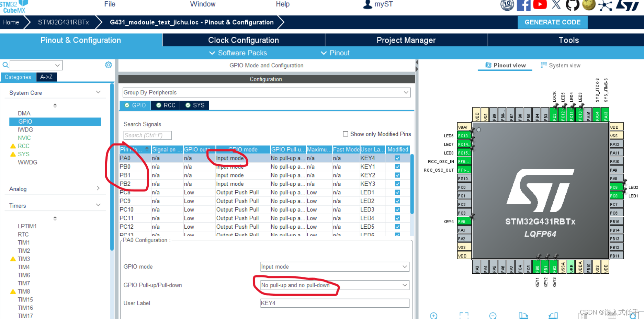This screenshot has height=319, width=644.
Task: Click the 10 years badge icon
Action: [507, 5]
